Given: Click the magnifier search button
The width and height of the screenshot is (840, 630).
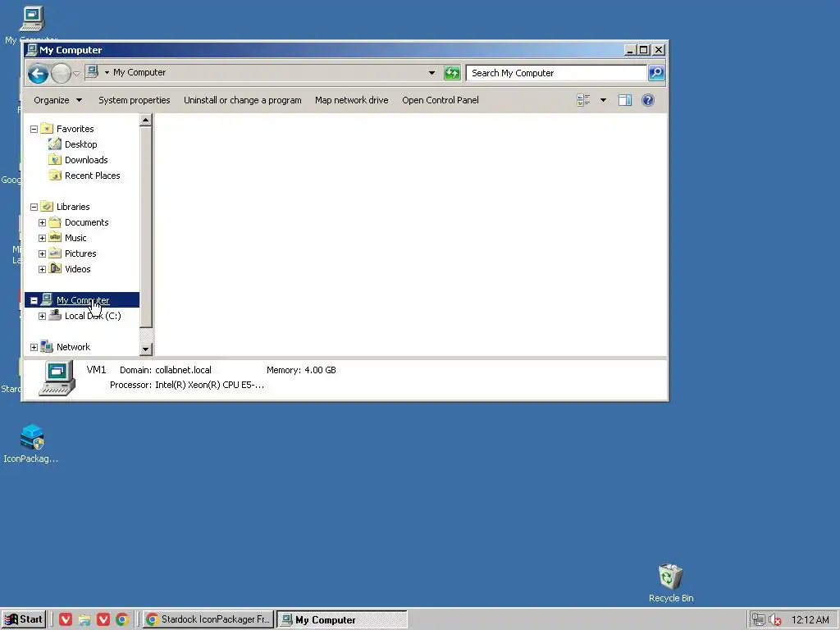Looking at the screenshot, I should coord(656,73).
